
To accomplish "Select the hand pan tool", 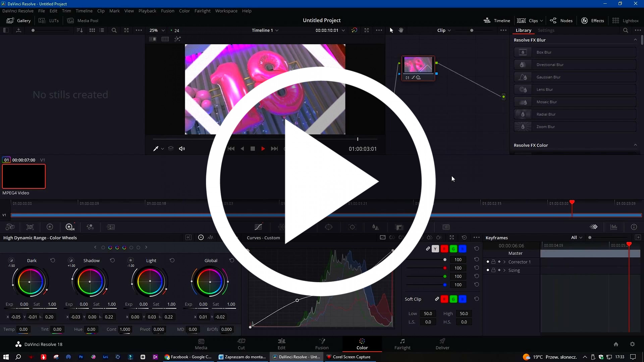I will tap(401, 30).
